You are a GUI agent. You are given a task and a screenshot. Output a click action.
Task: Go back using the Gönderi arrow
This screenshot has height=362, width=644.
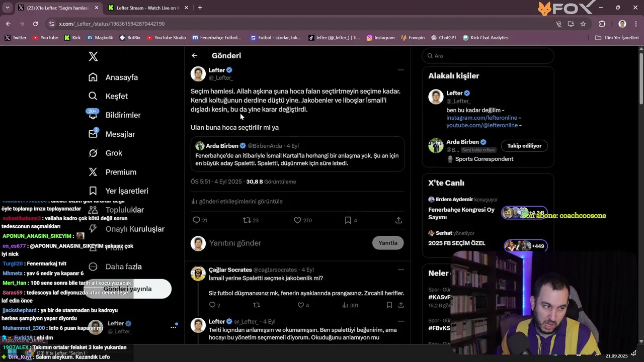point(195,56)
